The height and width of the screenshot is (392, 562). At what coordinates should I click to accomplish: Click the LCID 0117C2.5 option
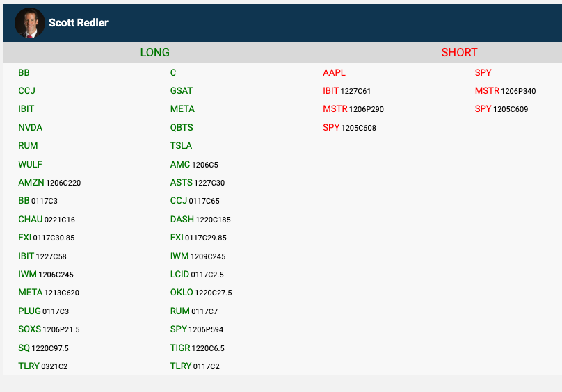[x=197, y=275]
